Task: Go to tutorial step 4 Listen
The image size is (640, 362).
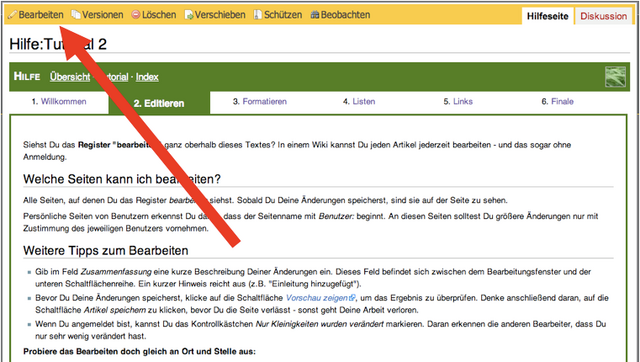Action: pos(364,102)
